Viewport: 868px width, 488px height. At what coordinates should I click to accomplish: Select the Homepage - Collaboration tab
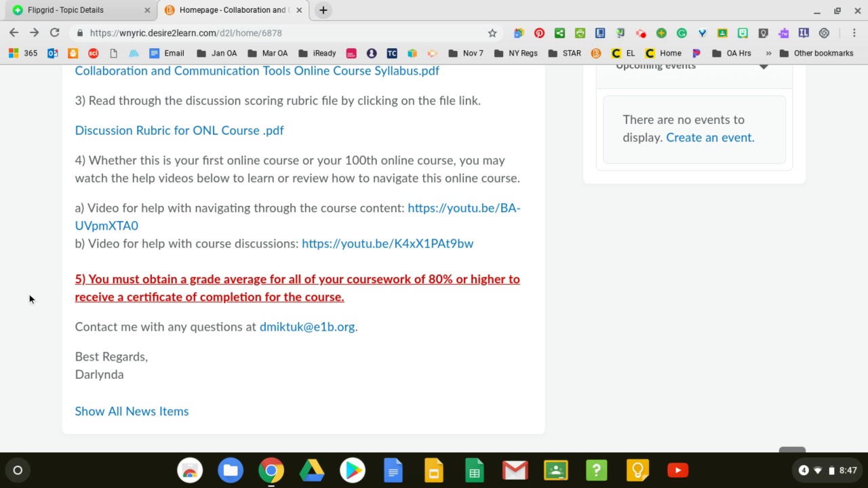point(233,10)
